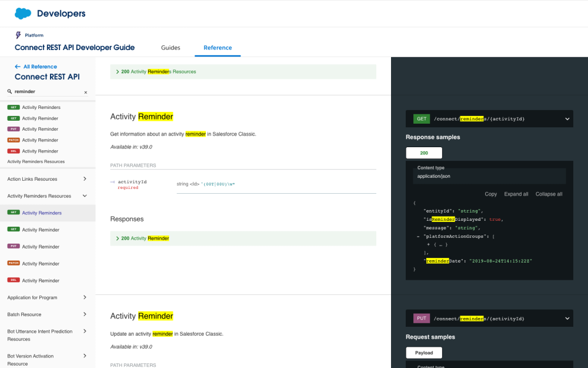
Task: Expand the collapsed { … } JSON object
Action: tap(428, 245)
